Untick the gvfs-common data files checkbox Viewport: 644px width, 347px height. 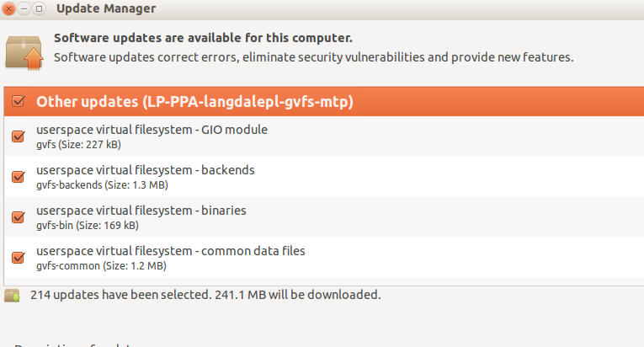pyautogui.click(x=19, y=257)
